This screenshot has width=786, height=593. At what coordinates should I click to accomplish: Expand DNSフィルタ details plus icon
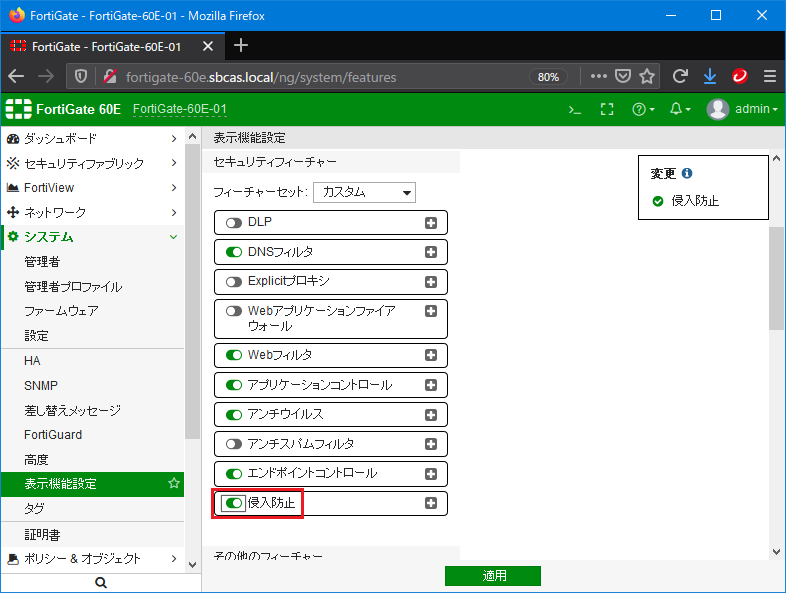(x=431, y=252)
